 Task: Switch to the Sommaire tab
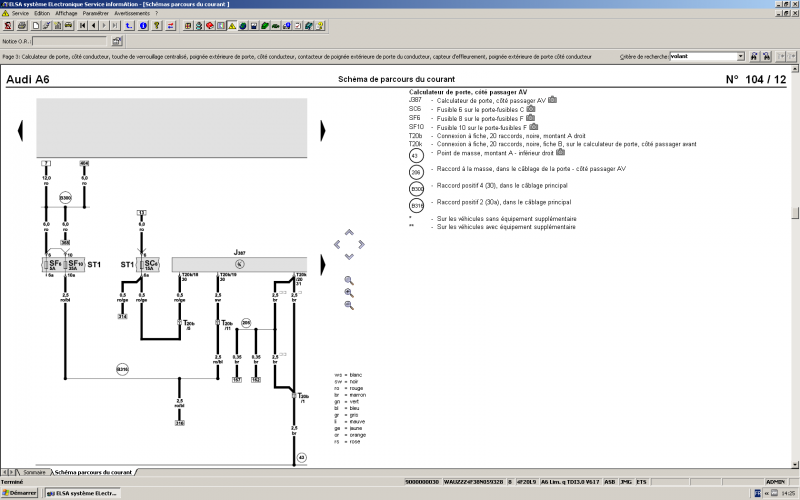[34, 472]
